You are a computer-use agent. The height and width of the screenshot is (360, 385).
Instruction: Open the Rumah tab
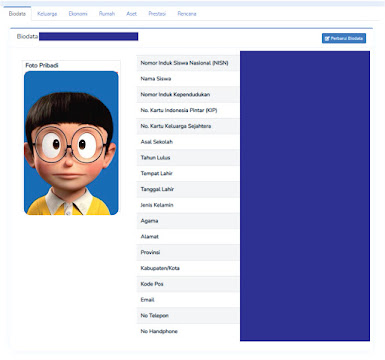coord(107,14)
